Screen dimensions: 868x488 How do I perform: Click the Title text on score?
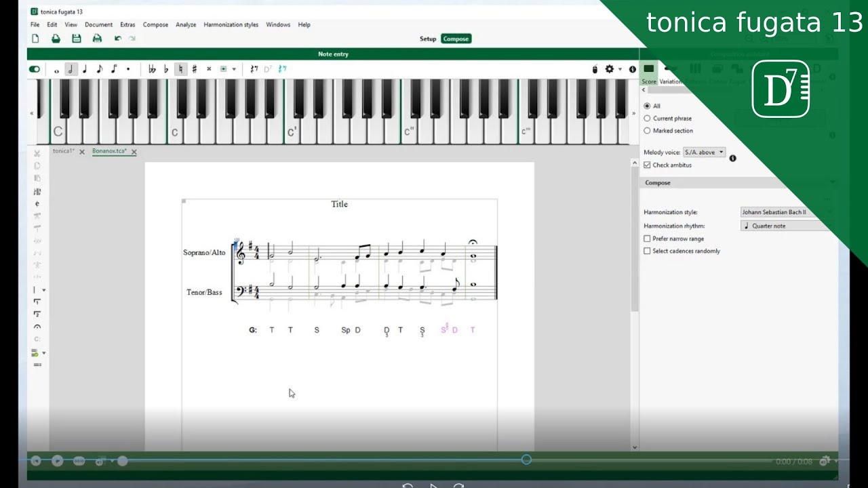[339, 204]
